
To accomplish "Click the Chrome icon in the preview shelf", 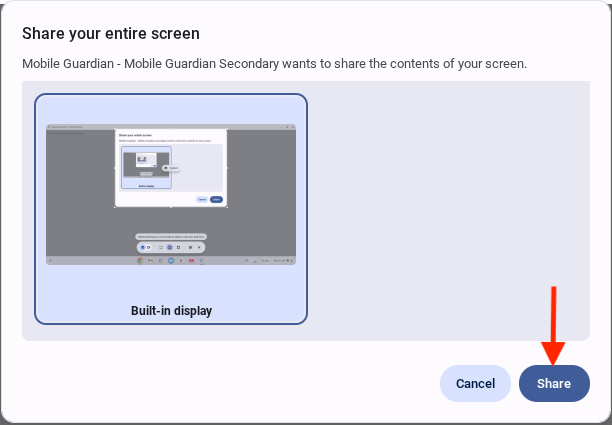I will coord(139,260).
